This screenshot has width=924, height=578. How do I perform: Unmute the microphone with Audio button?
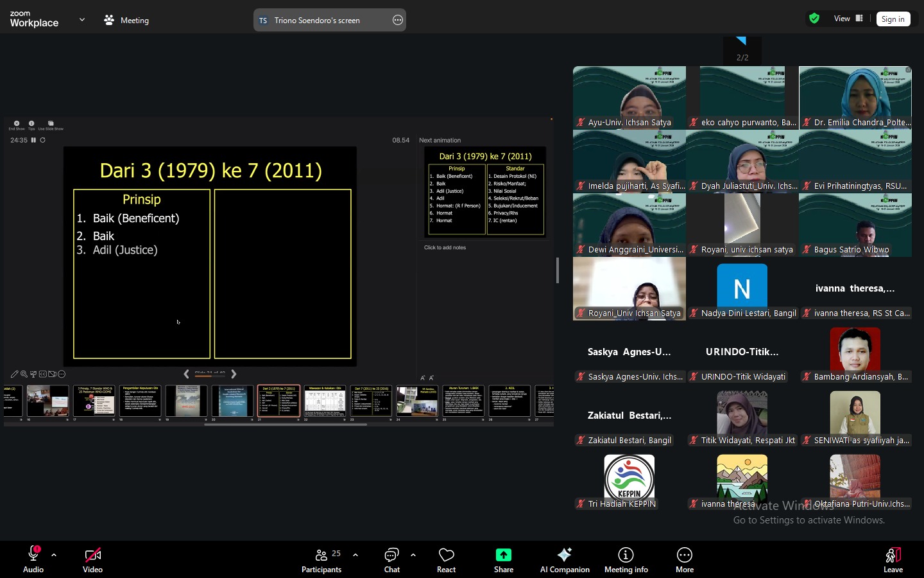pos(33,556)
